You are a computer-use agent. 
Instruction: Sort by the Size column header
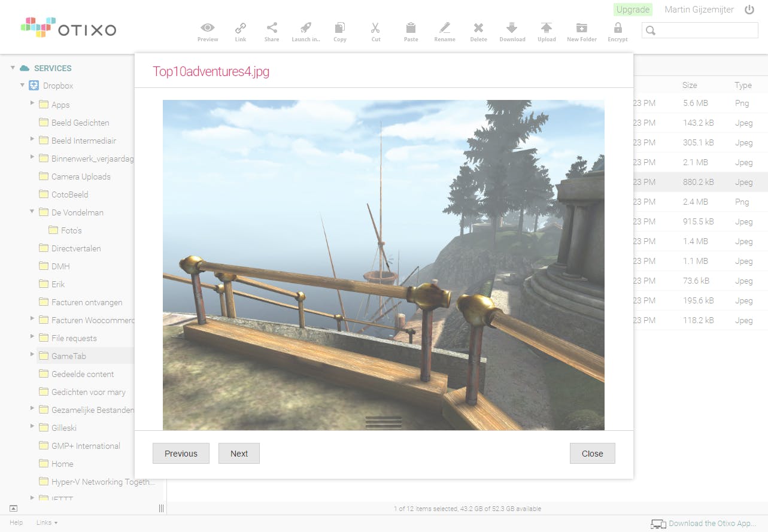pos(690,85)
